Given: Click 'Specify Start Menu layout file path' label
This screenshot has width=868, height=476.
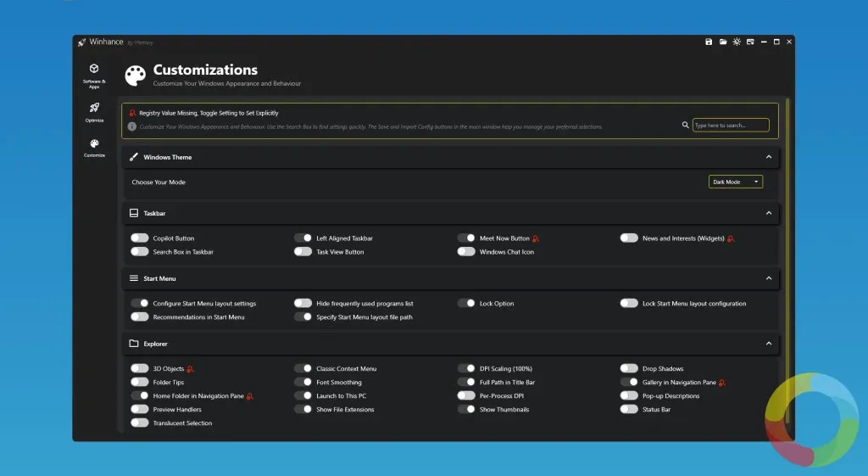Looking at the screenshot, I should 364,317.
